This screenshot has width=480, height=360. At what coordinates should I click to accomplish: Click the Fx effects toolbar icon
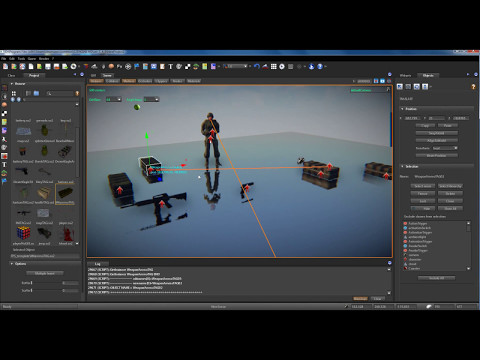pos(119,67)
